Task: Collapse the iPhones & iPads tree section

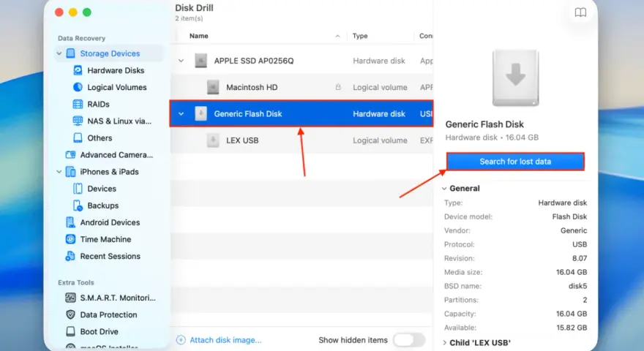Action: click(59, 172)
